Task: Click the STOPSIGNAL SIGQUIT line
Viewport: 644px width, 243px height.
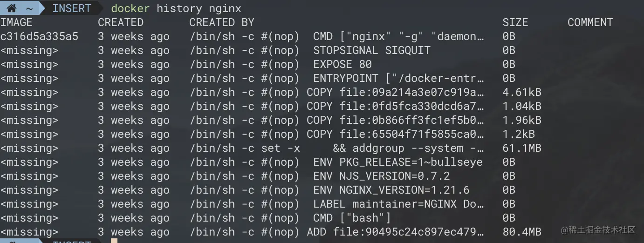Action: point(371,50)
